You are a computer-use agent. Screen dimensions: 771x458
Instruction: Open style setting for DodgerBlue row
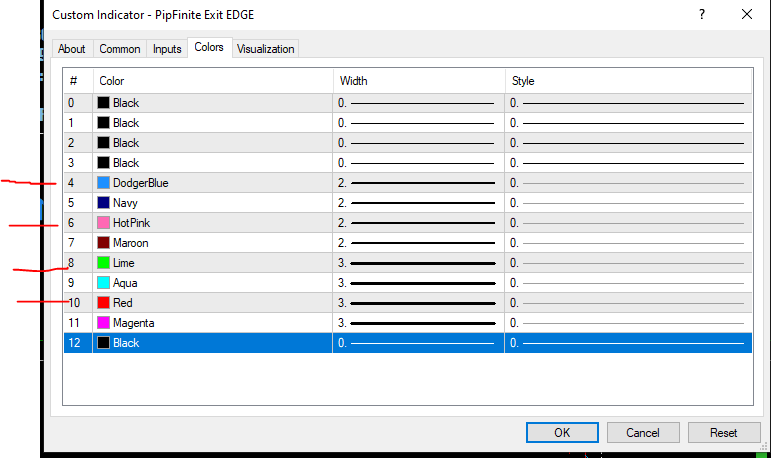pos(628,183)
